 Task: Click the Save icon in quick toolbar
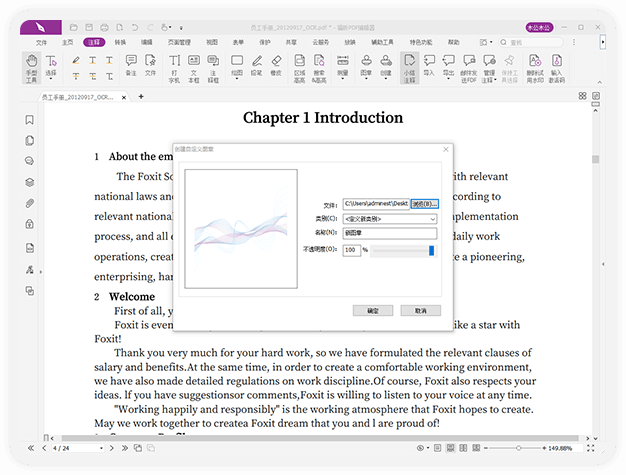(x=89, y=28)
